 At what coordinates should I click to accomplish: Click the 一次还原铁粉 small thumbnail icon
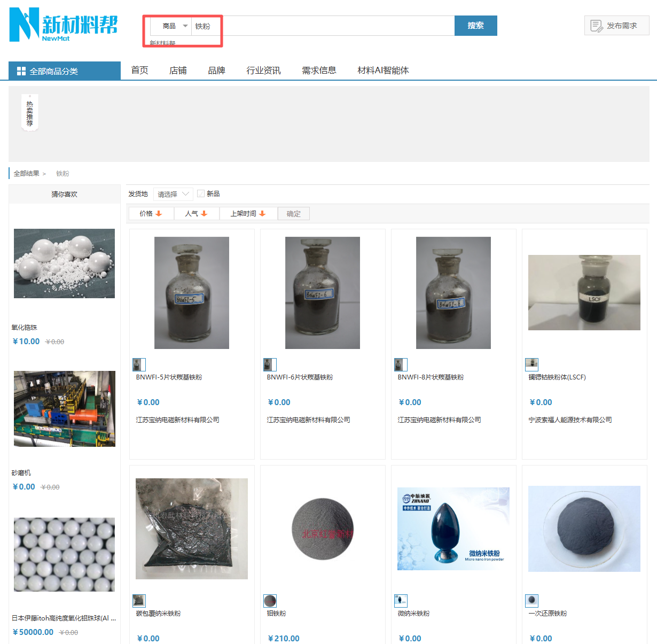coord(531,601)
